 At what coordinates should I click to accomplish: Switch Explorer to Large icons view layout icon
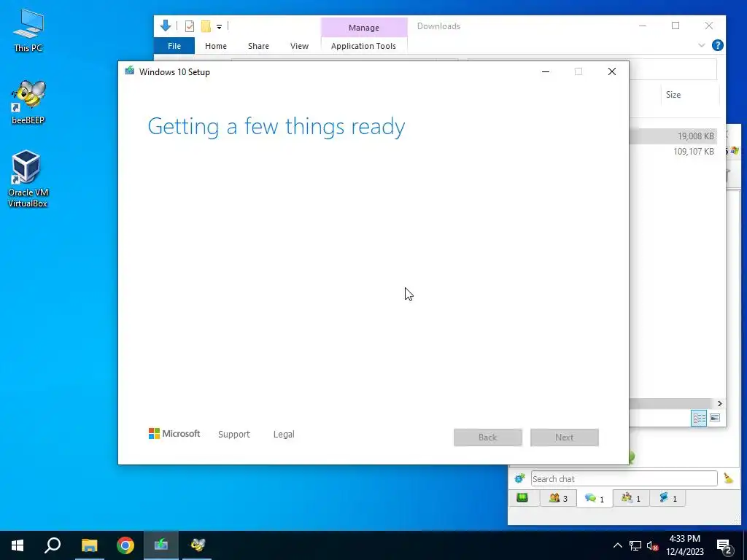coord(715,418)
